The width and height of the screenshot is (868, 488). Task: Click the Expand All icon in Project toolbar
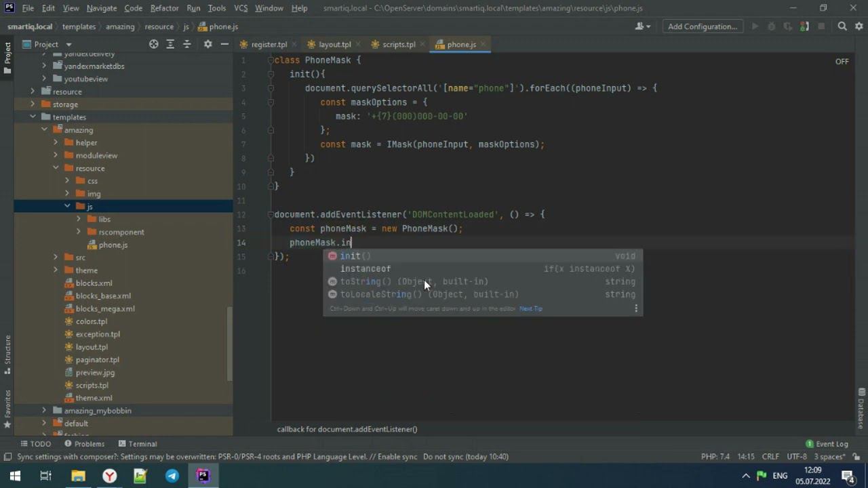click(170, 44)
